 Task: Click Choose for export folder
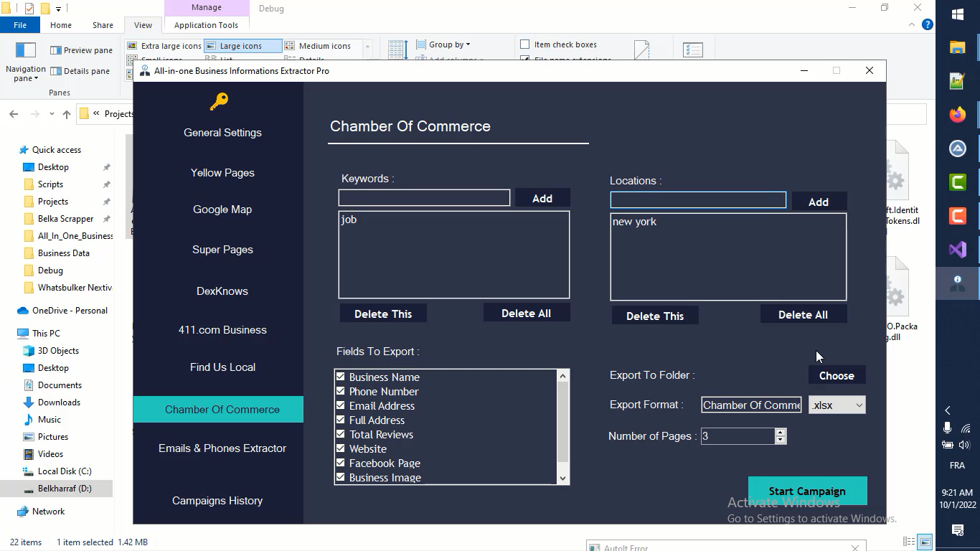pyautogui.click(x=837, y=376)
